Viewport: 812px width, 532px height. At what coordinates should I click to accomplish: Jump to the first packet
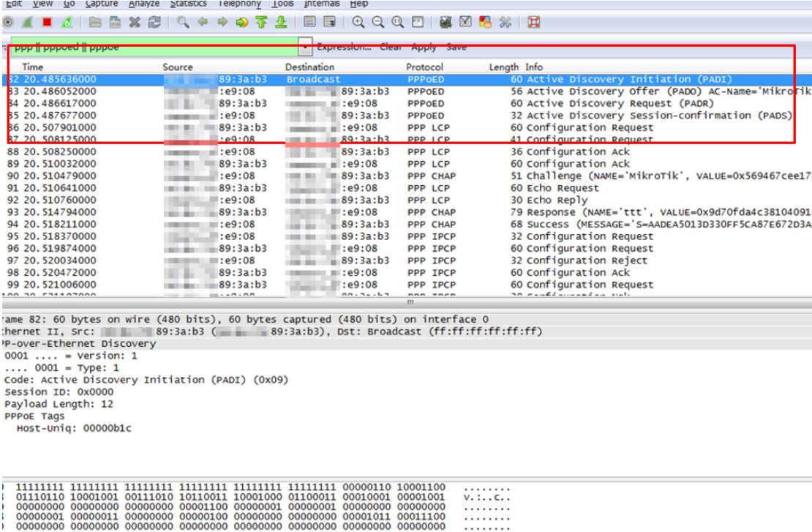[261, 22]
